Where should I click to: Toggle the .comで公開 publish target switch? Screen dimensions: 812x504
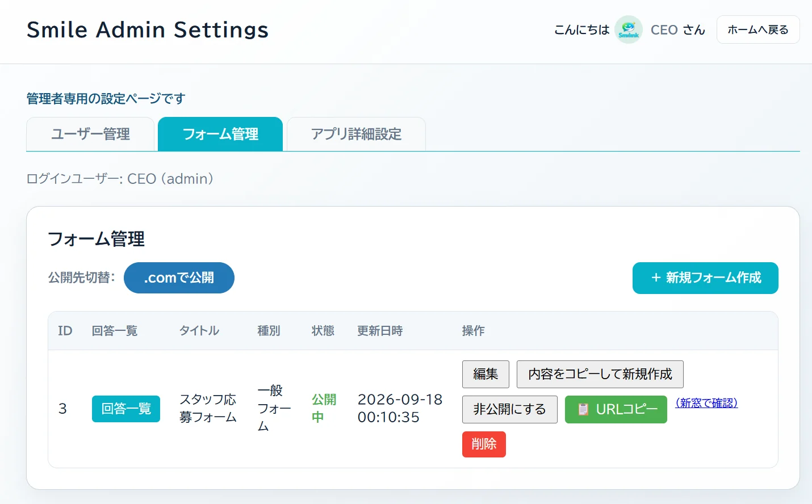click(179, 278)
